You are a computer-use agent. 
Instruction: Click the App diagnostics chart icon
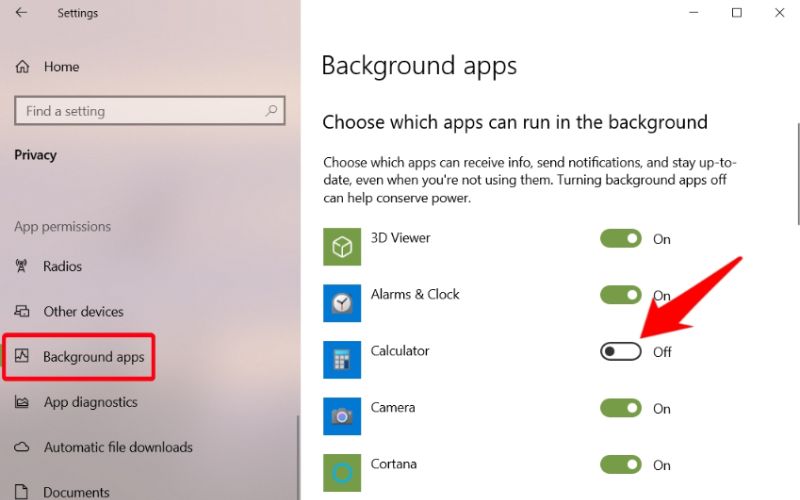pyautogui.click(x=21, y=402)
